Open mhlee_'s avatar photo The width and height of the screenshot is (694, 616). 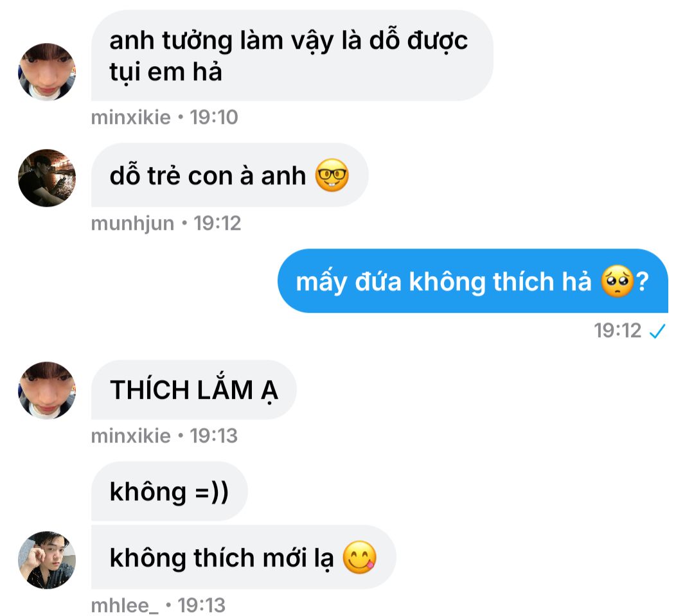[47, 560]
